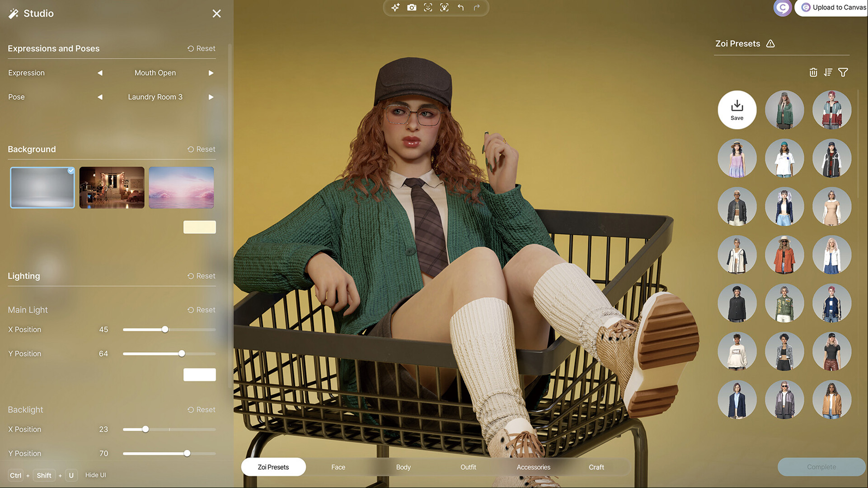Adjust the Backlight X Position slider
Viewport: 868px width, 488px height.
[169, 429]
